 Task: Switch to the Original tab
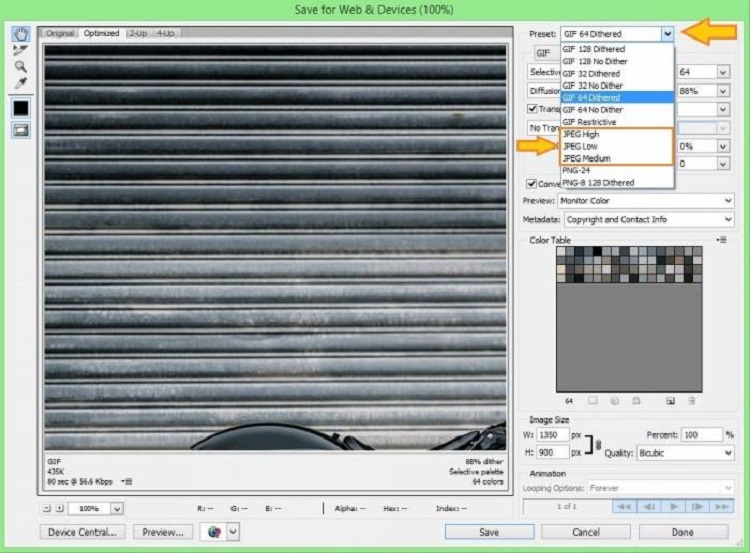(x=60, y=33)
